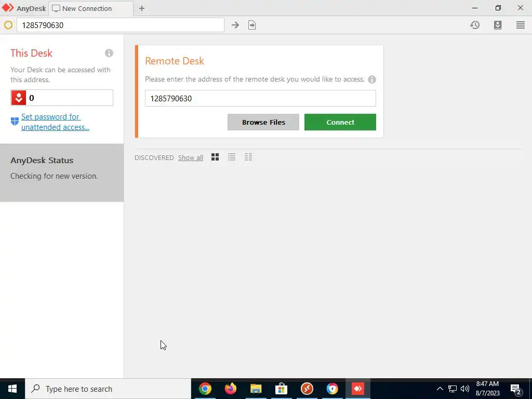Launch Google Chrome from taskbar
The width and height of the screenshot is (532, 399).
pyautogui.click(x=205, y=389)
